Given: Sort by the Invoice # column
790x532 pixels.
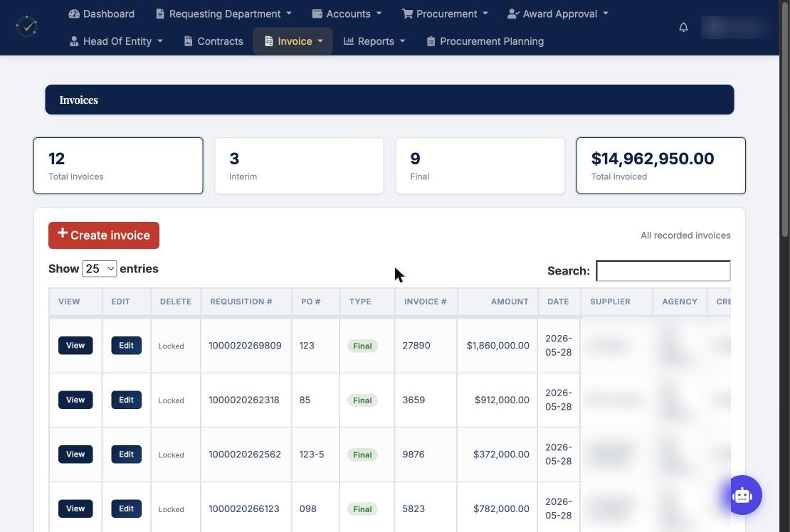Looking at the screenshot, I should 426,302.
